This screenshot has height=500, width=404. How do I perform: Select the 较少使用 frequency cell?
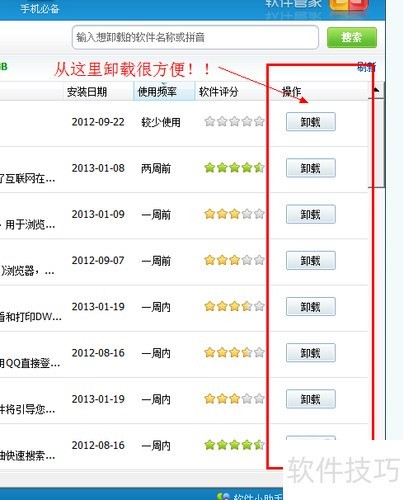pos(161,122)
